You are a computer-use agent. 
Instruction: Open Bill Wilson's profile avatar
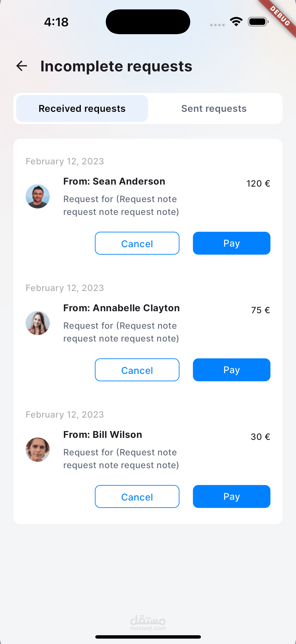pos(38,450)
